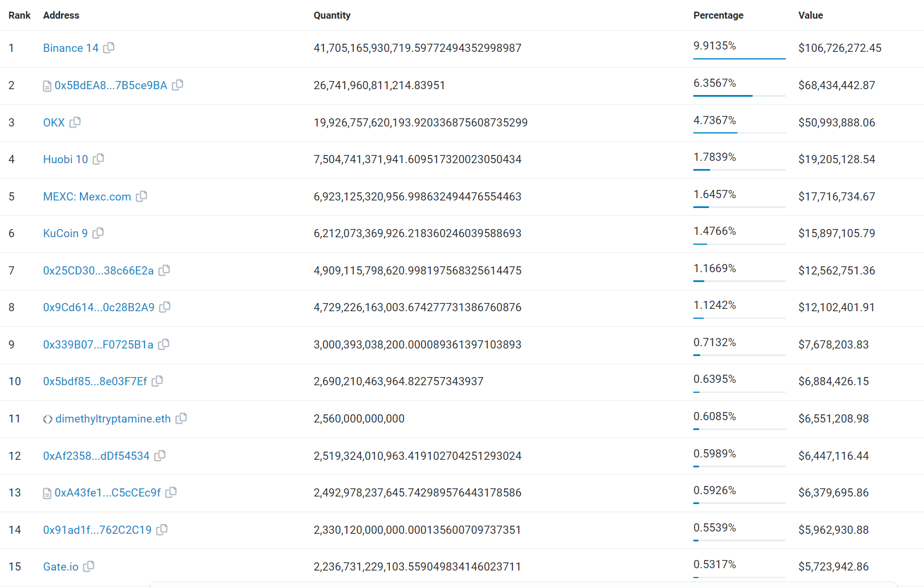Select percentage 1.7839%

[x=715, y=157]
